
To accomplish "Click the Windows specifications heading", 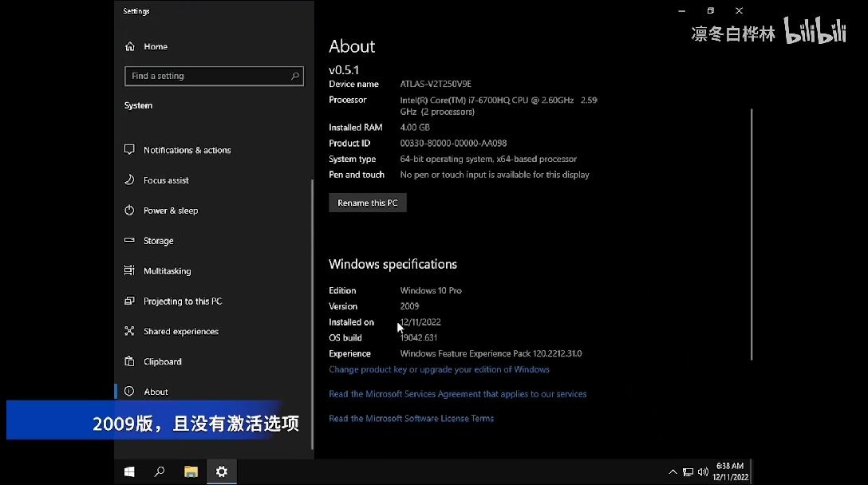I will (x=393, y=264).
